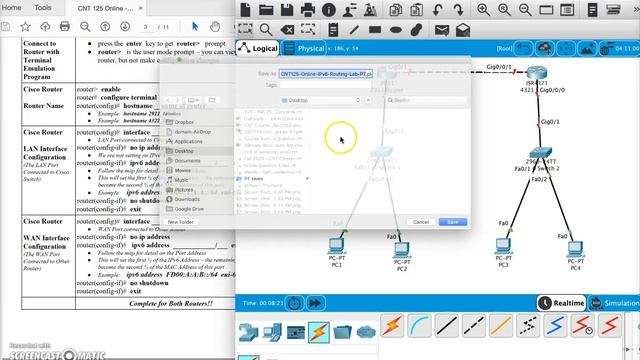Screen dimensions: 640x360
Task: Pick the Inspect magnifier tool
Action: point(266,29)
